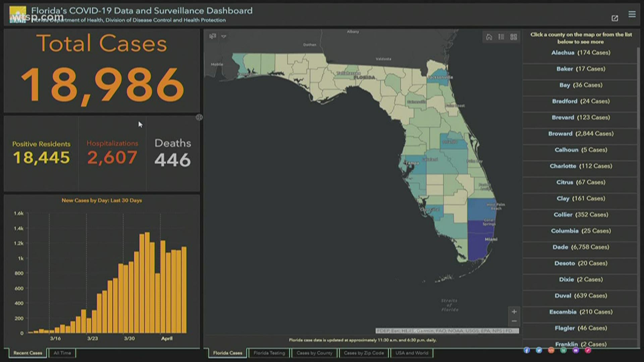Open the dashboard in a new window
Viewport: 644px width, 362px height.
(x=615, y=18)
